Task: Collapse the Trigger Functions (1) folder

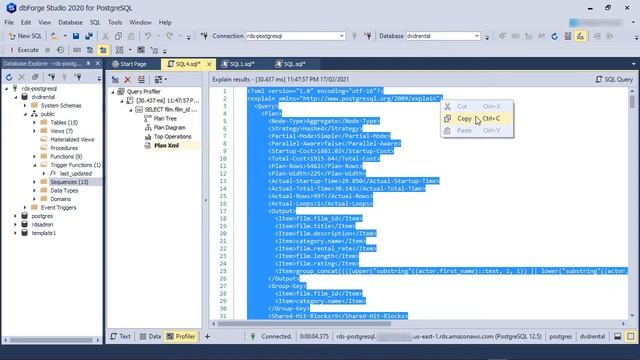Action: click(x=34, y=165)
